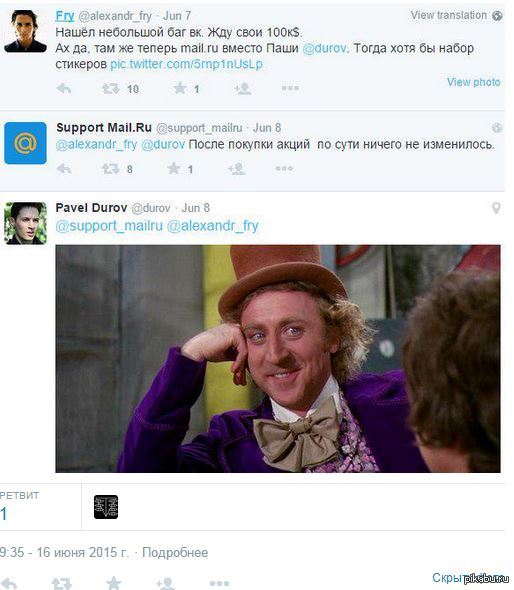Open pic.twitter.com/5rnp1nUsLp link
The image size is (514, 590).
186,64
